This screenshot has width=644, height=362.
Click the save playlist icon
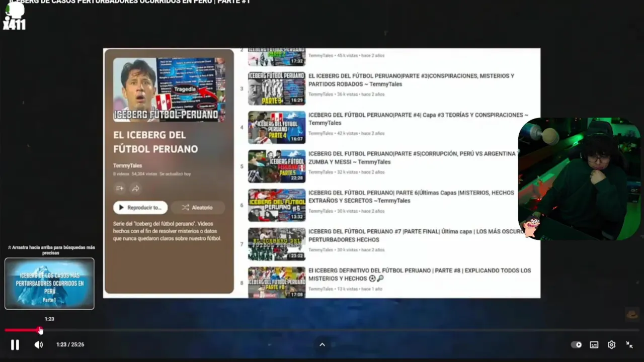pyautogui.click(x=120, y=189)
